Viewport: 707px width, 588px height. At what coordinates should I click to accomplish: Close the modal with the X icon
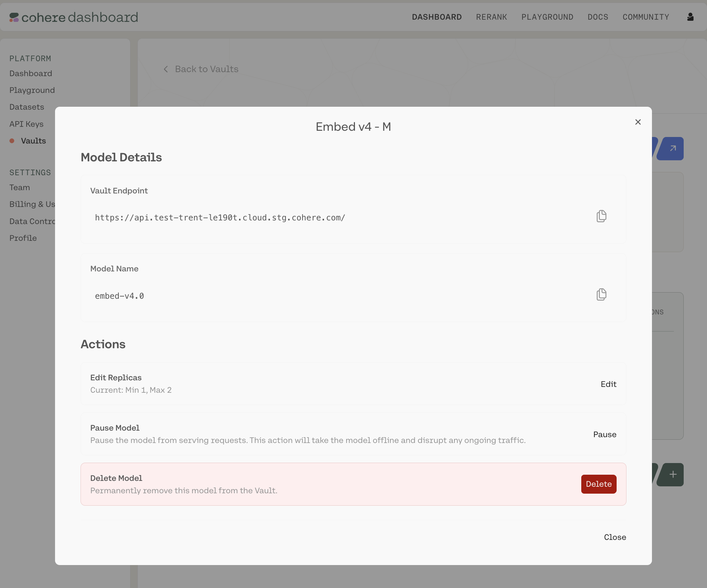pyautogui.click(x=638, y=122)
